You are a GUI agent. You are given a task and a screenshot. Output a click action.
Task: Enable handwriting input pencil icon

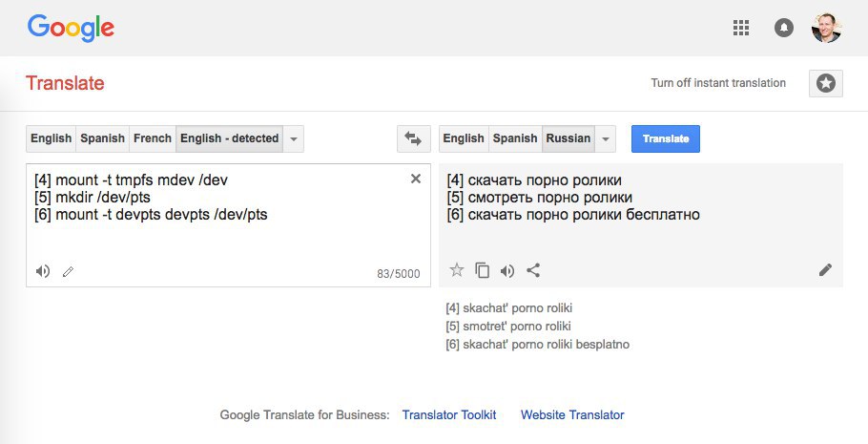[68, 271]
